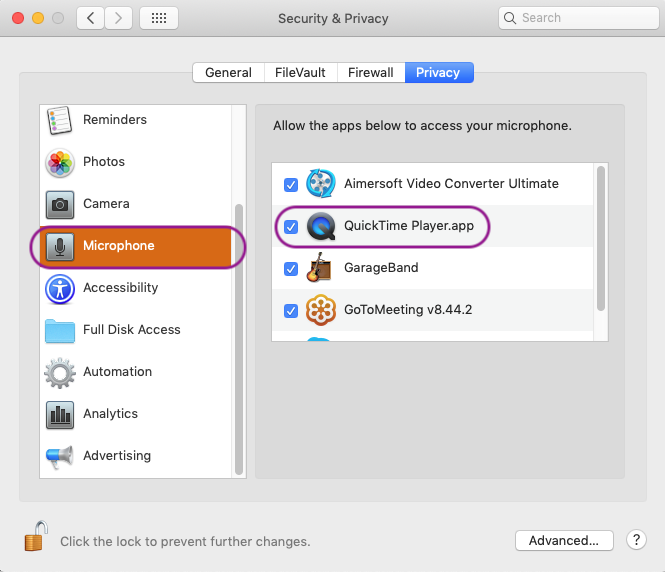
Task: Switch to the General tab
Action: [229, 73]
